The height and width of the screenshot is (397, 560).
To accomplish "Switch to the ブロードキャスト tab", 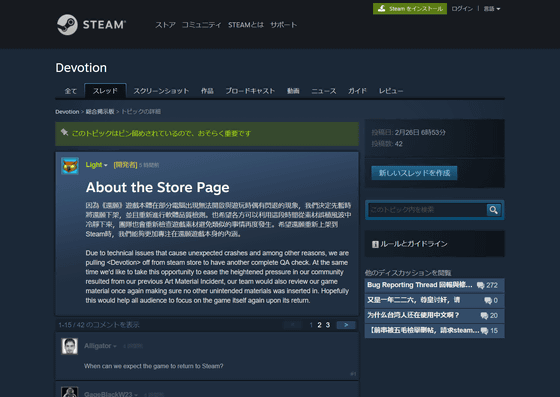I will 250,91.
